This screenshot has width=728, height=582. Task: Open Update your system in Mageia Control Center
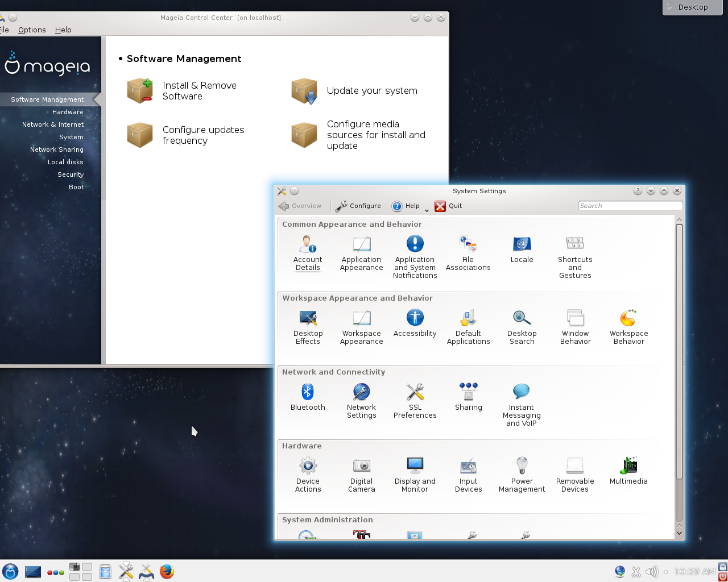point(354,91)
